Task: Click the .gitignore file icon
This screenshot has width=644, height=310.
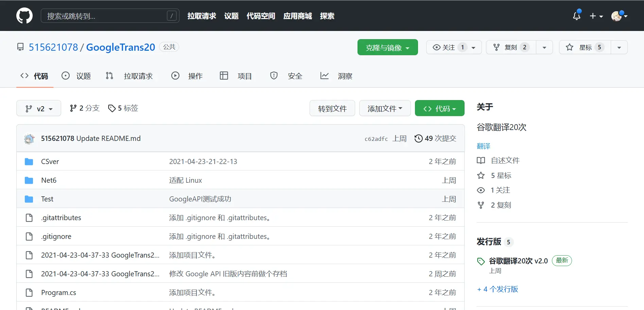Action: click(29, 236)
